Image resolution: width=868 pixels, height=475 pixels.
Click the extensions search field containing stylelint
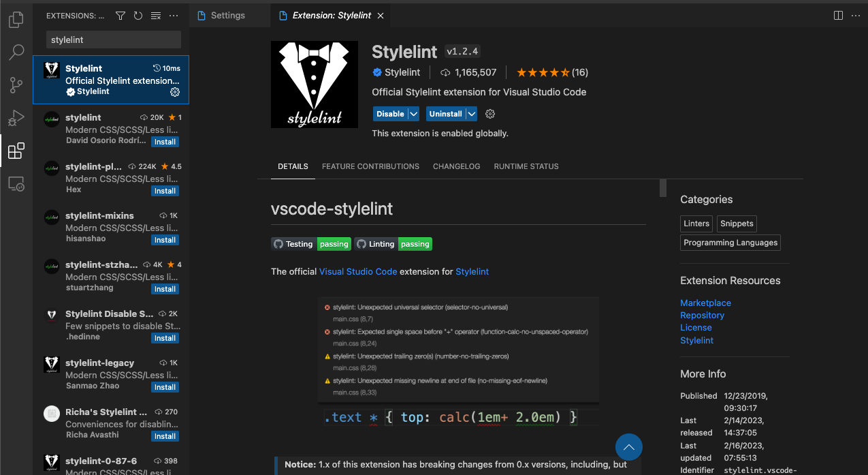114,40
